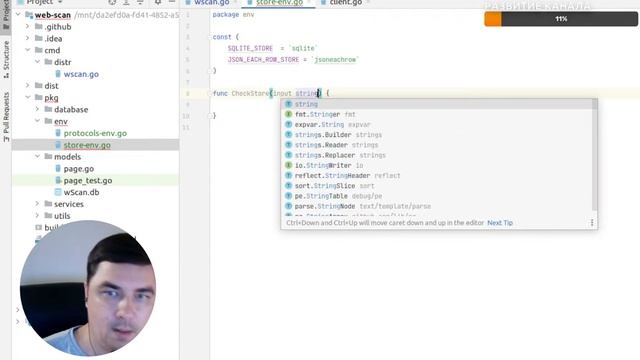The width and height of the screenshot is (640, 360).
Task: Collapse the models folder
Action: 37,157
